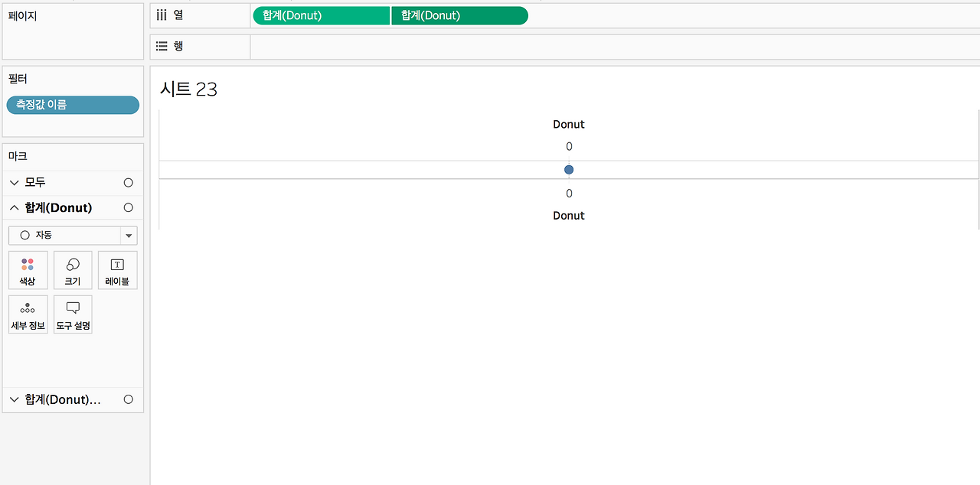This screenshot has width=980, height=485.
Task: Click the bottom axis value 0
Action: point(569,194)
